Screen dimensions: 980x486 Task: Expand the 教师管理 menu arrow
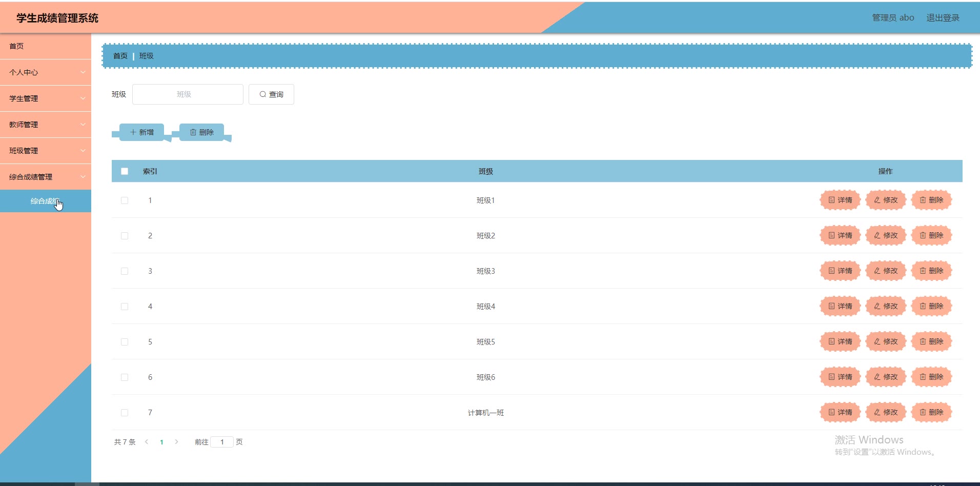tap(83, 125)
